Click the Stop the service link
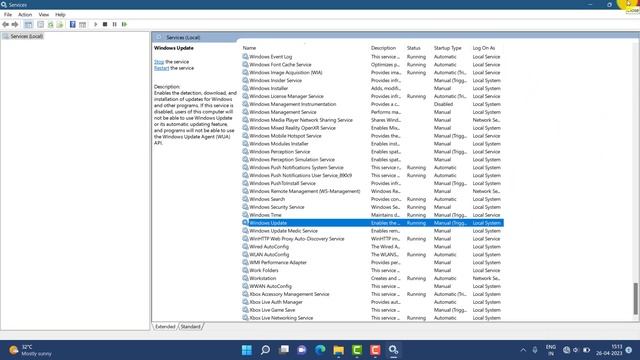Screen dimensions: 640x360 point(159,62)
